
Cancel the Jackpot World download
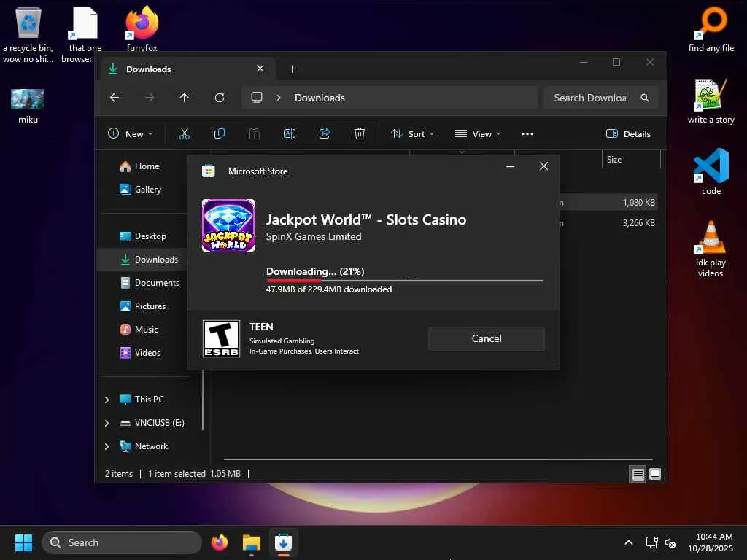pyautogui.click(x=486, y=338)
